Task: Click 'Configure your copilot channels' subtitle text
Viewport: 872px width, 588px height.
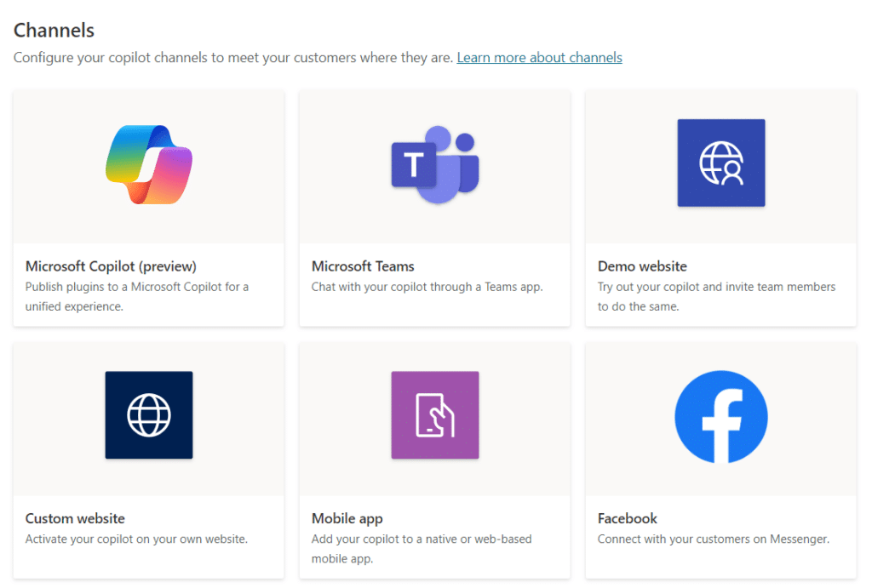Action: tap(233, 57)
